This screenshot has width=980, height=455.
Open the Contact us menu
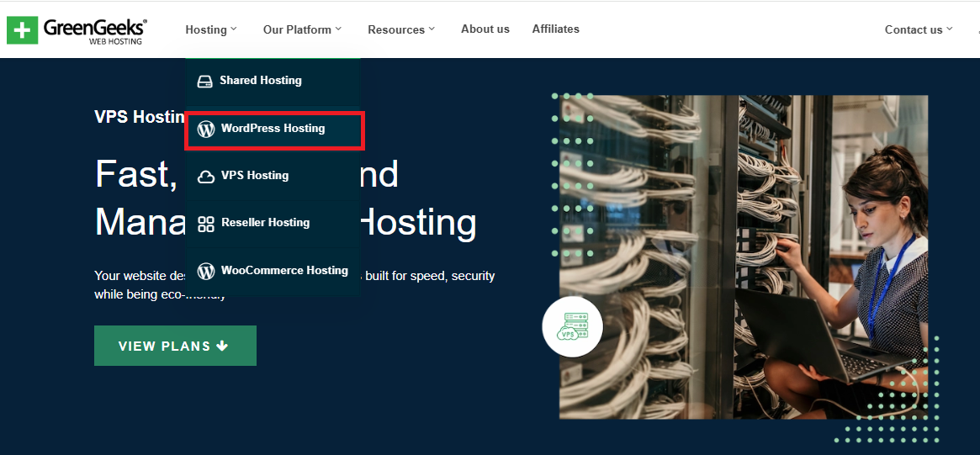coord(919,29)
